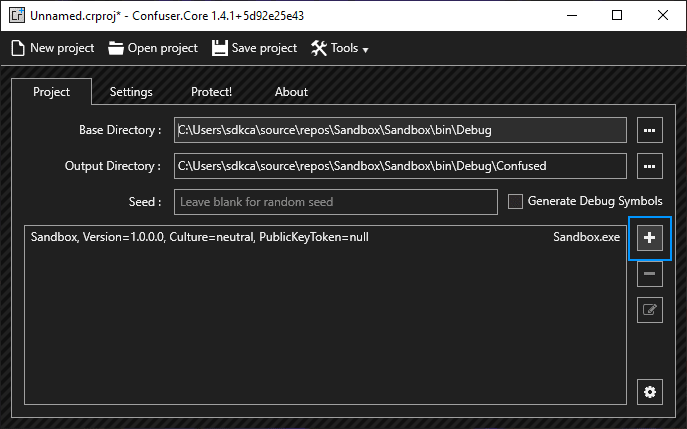Click the edit module pencil button
The image size is (687, 429).
649,310
